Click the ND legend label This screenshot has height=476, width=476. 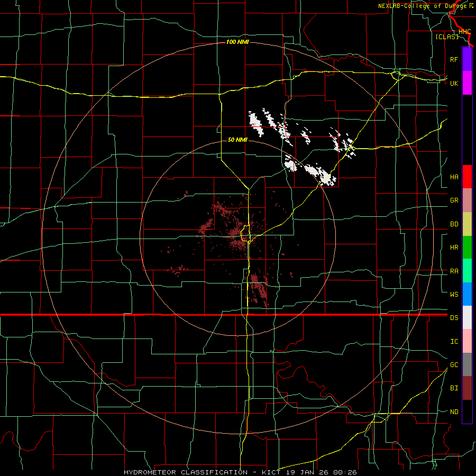[454, 412]
